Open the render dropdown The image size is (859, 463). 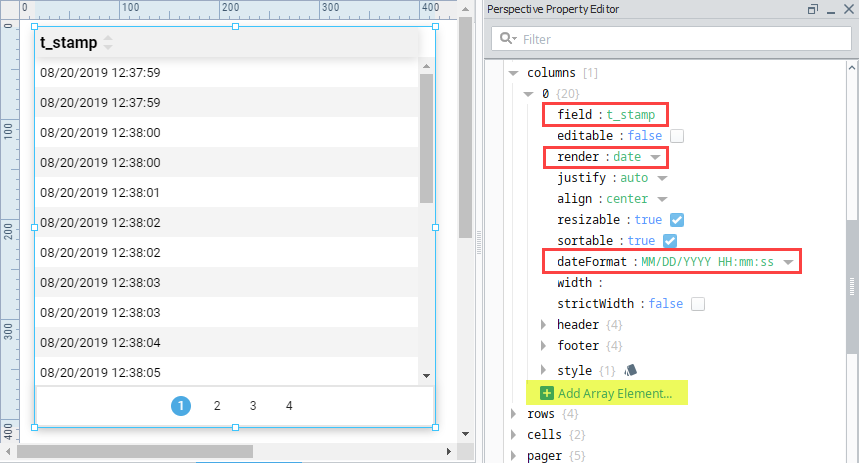click(x=655, y=157)
